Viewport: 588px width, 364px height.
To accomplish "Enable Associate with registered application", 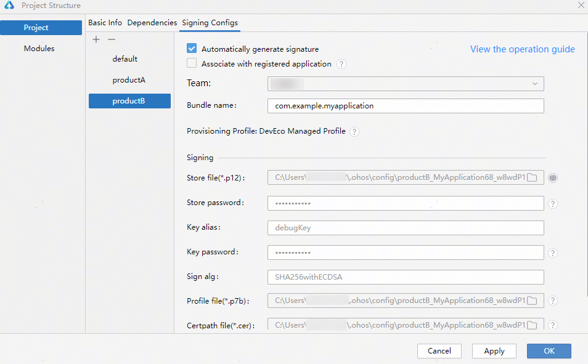I will pos(192,63).
